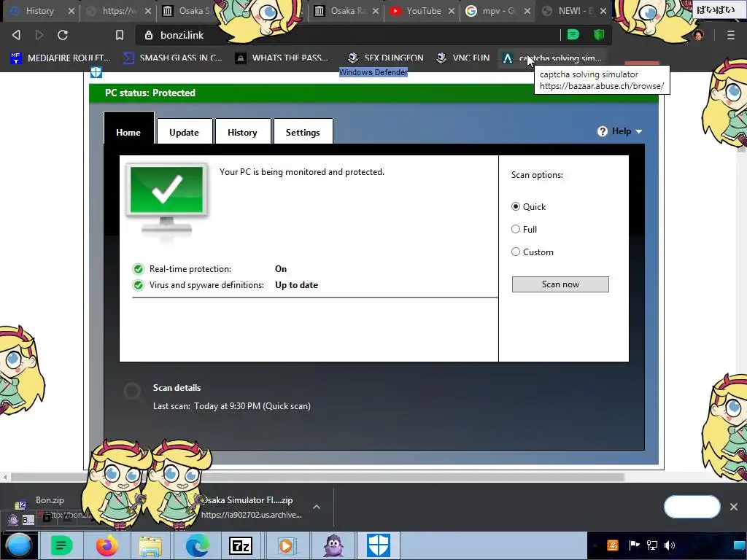The width and height of the screenshot is (747, 560).
Task: Reload the bonzi.link page
Action: tap(63, 35)
